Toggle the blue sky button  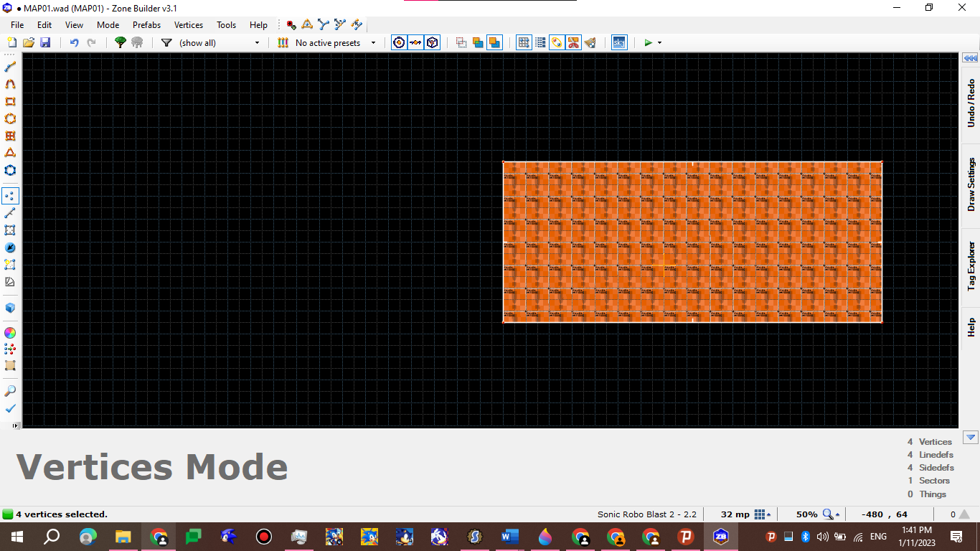point(619,43)
